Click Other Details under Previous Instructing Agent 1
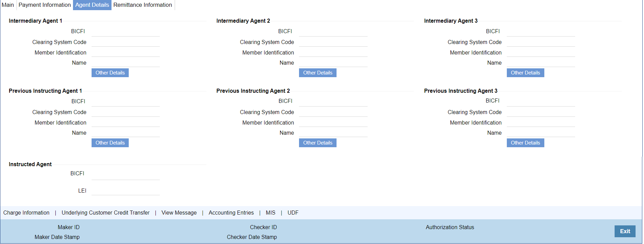Image resolution: width=644 pixels, height=244 pixels. pos(110,143)
